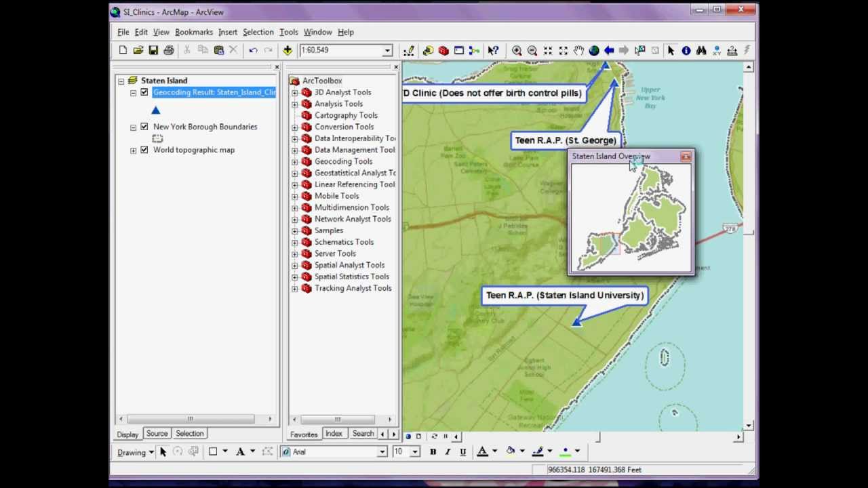Toggle Bold text formatting

(433, 452)
